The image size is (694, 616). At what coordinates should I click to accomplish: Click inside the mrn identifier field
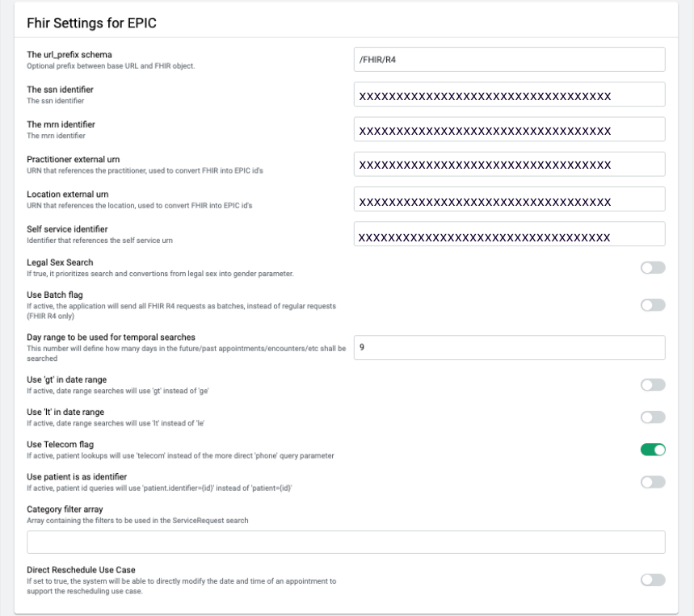[509, 131]
